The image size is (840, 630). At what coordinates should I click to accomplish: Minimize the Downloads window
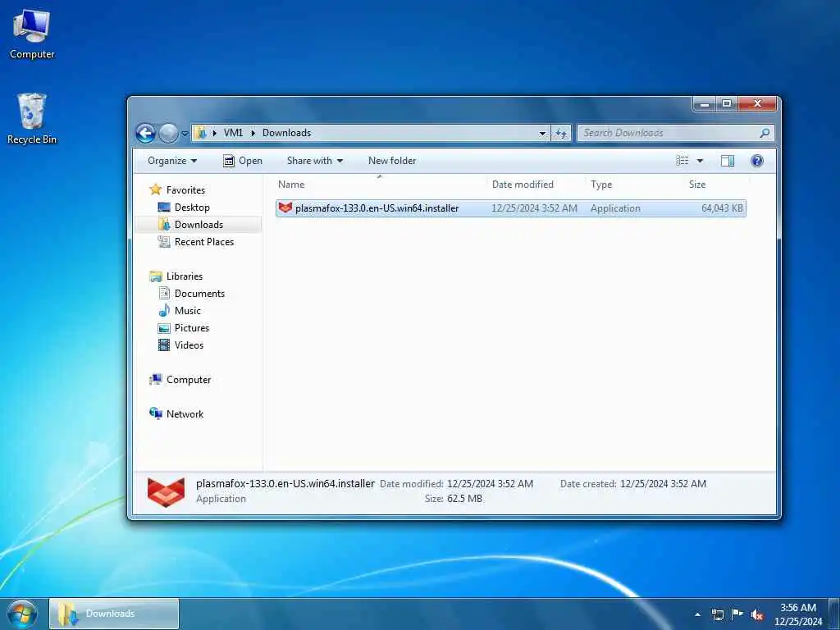coord(704,103)
